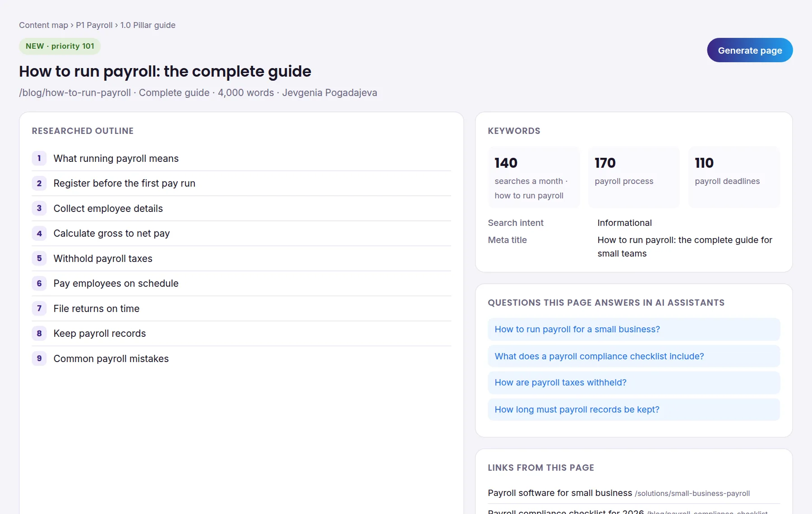Click the number 5 outline badge
The image size is (812, 514).
tap(39, 258)
